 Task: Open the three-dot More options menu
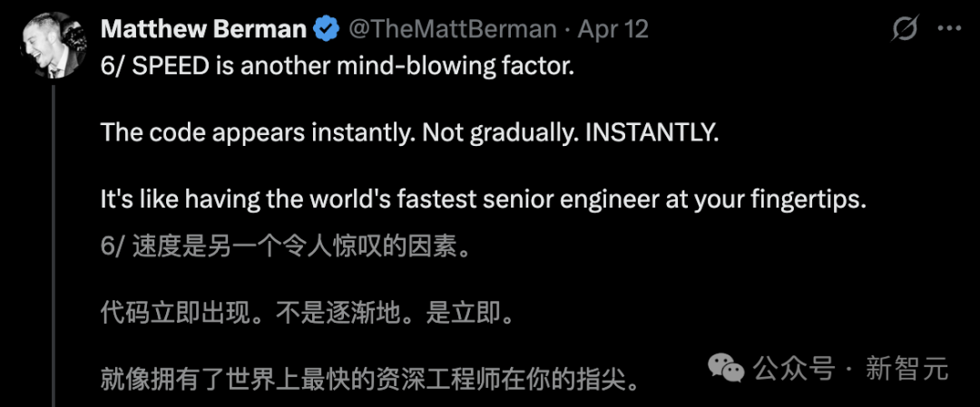(x=948, y=29)
